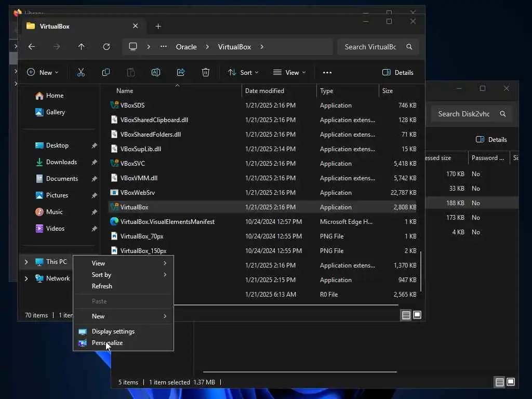Open a new tab with plus button
The image size is (532, 399).
[158, 26]
